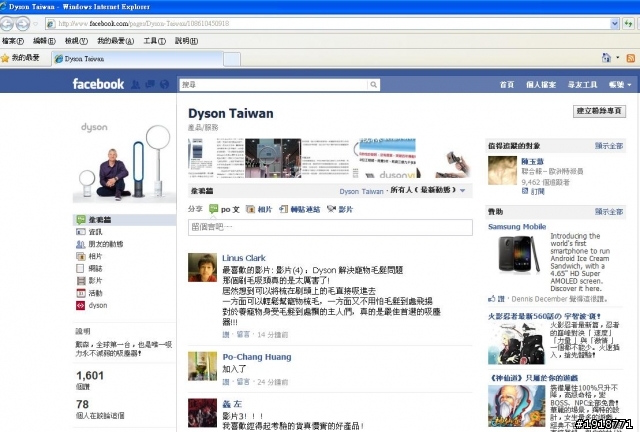Viewport: 640px width, 432px height.
Task: Click 顯示全部 next to 值得追蹤的對象
Action: [x=609, y=146]
